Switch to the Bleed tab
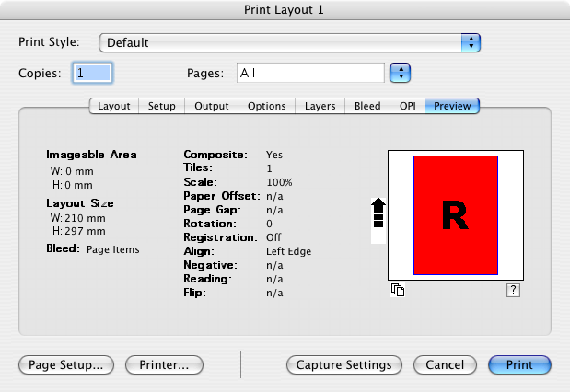Screen dimensions: 570x392 point(367,106)
